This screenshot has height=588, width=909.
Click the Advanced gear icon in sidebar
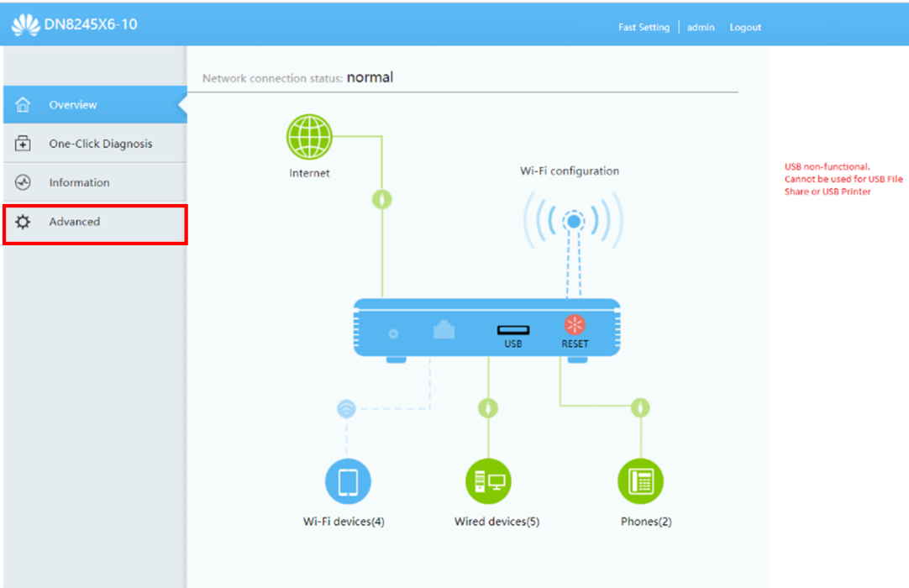coord(24,222)
